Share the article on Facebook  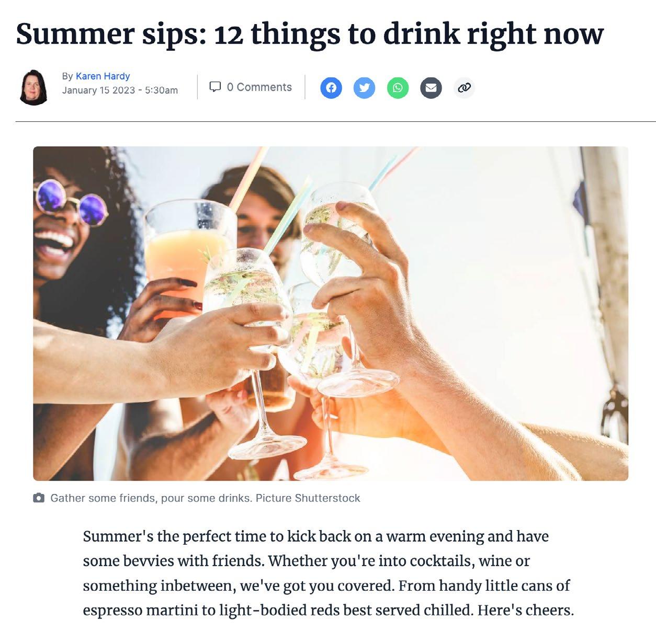331,87
